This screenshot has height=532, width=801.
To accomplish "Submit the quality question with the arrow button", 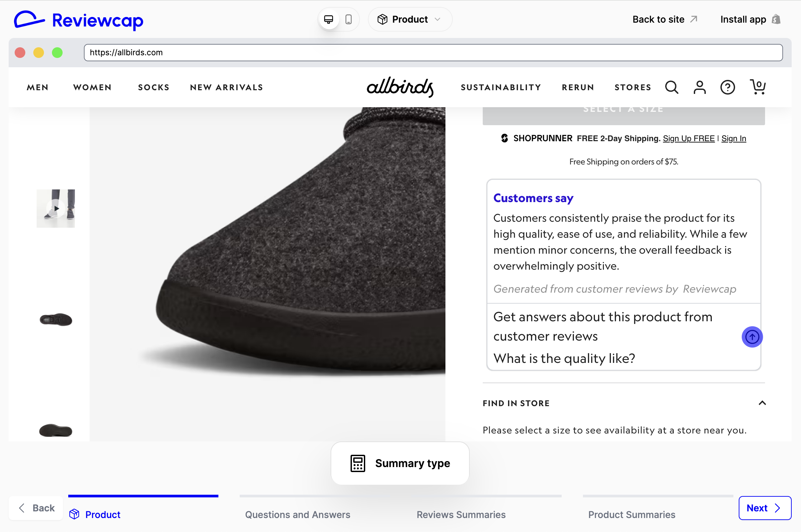I will click(x=752, y=337).
